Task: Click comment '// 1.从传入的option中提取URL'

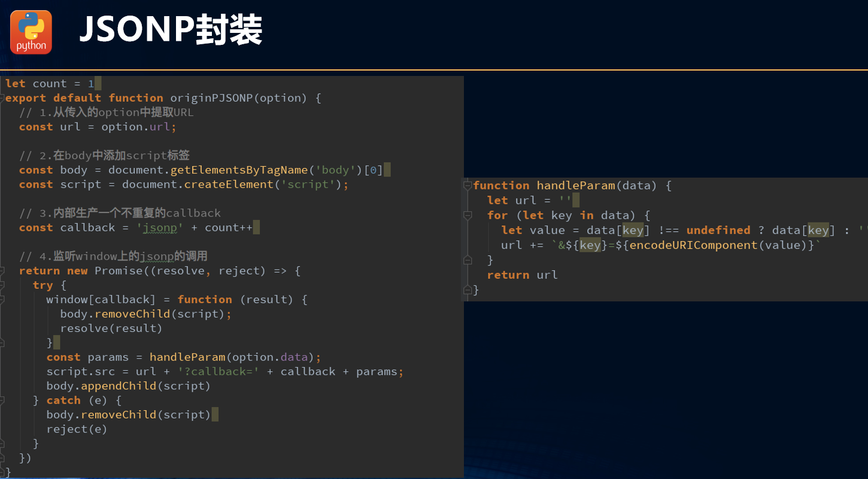Action: point(107,112)
